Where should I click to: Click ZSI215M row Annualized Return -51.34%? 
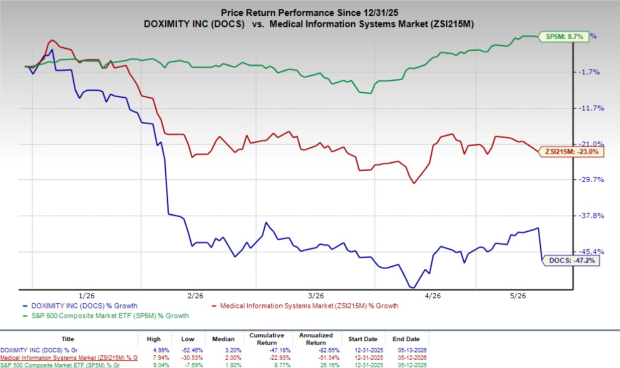328,358
